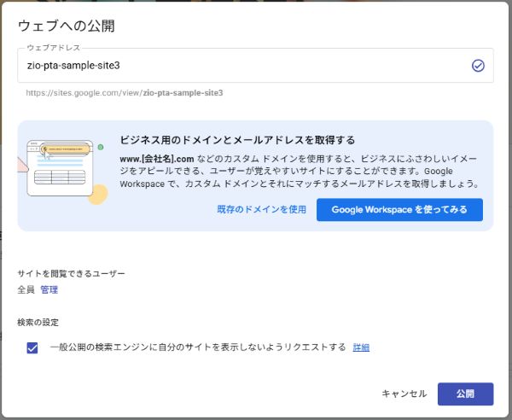
Task: Click the search engine request label text
Action: 198,347
